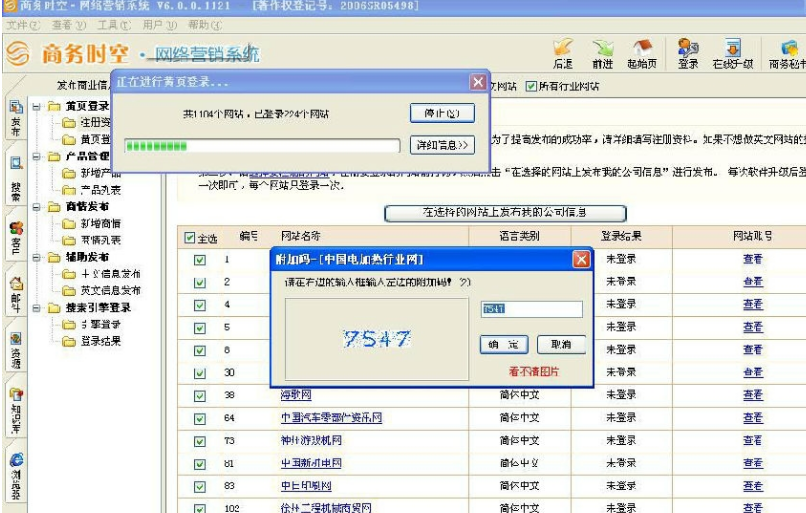This screenshot has width=806, height=513.
Task: Open the 文件 menu
Action: pyautogui.click(x=23, y=25)
